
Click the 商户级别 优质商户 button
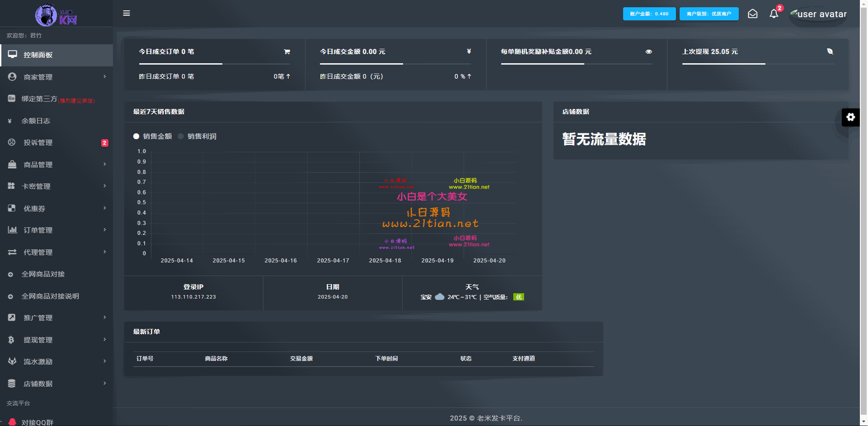pyautogui.click(x=709, y=14)
